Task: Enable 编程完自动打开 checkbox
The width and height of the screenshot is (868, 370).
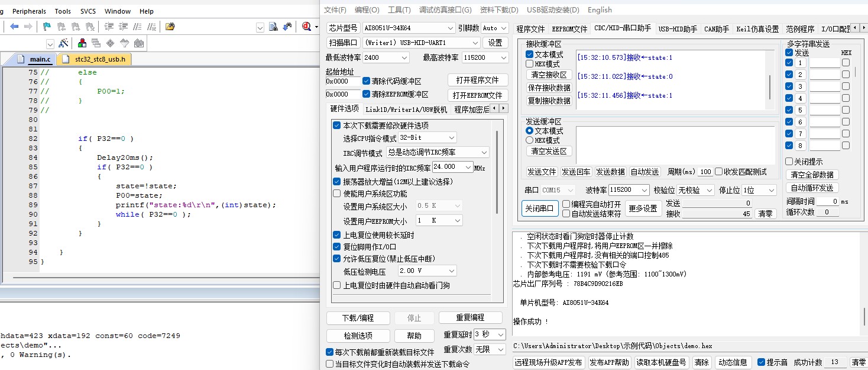Action: click(566, 204)
